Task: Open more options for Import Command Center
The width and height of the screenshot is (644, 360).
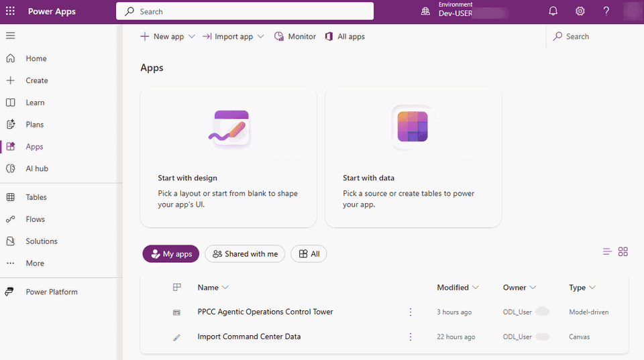Action: pos(411,337)
